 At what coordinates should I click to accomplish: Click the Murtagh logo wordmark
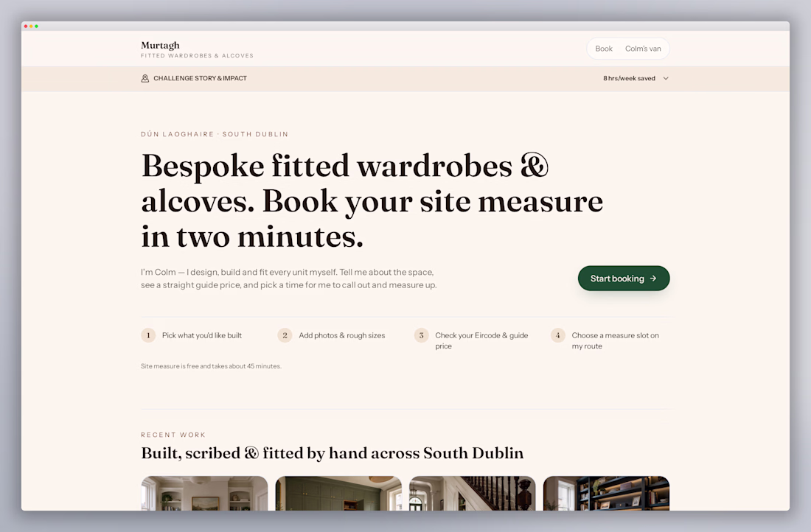coord(160,46)
